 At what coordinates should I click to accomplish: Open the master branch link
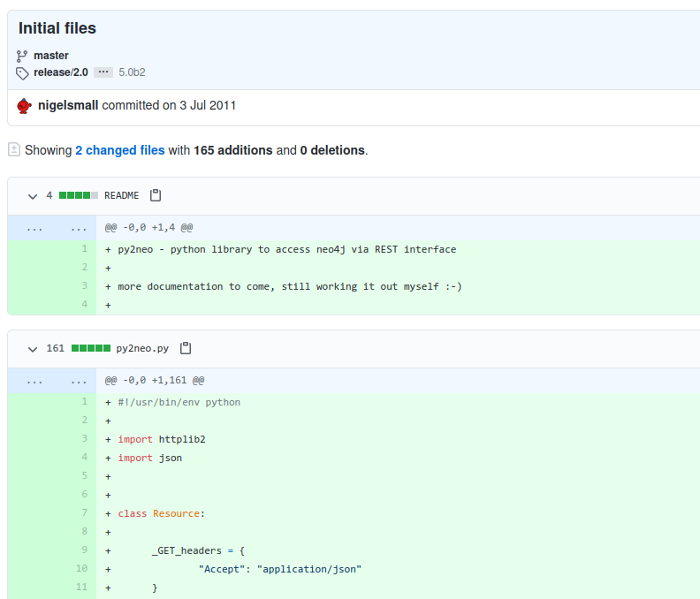(51, 56)
